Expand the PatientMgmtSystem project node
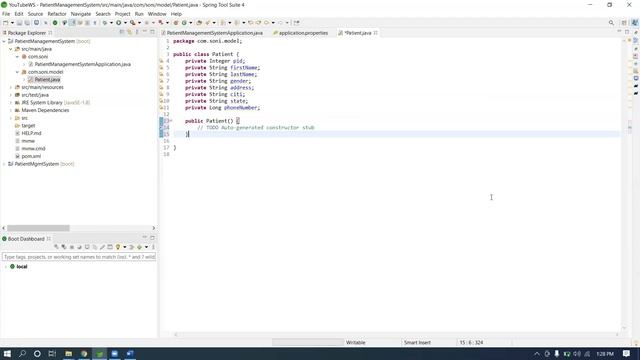The width and height of the screenshot is (640, 360). [4, 164]
